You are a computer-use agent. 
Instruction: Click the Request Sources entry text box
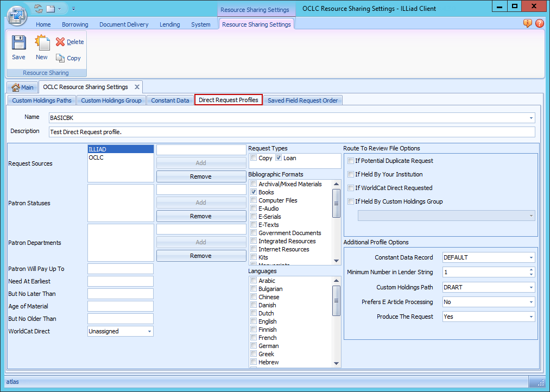click(x=201, y=150)
